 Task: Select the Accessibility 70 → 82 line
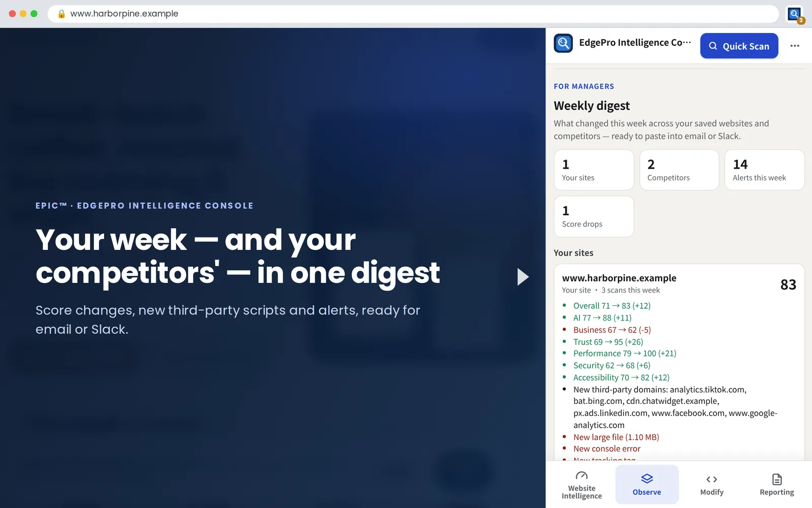[x=621, y=377]
